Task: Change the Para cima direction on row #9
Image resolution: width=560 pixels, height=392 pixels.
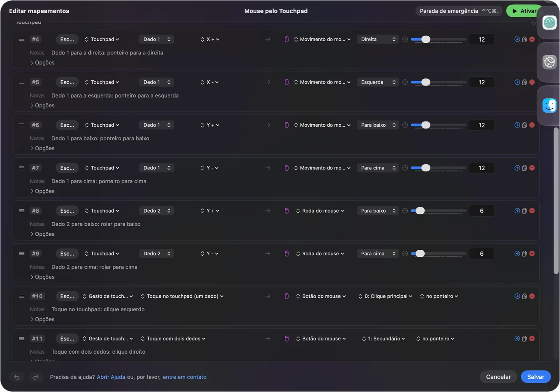Action: click(x=378, y=254)
